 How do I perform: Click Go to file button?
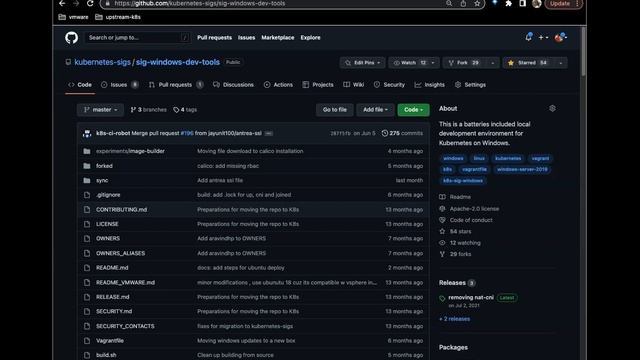click(335, 109)
